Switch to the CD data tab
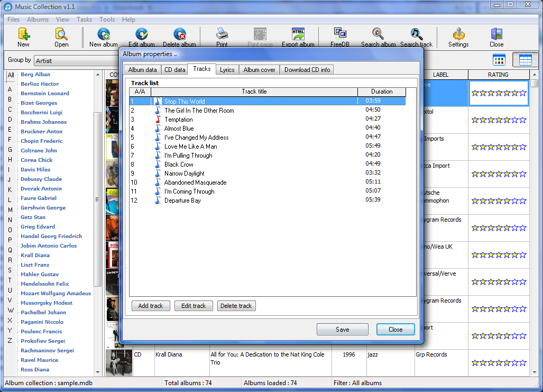The height and width of the screenshot is (392, 543). [x=174, y=70]
